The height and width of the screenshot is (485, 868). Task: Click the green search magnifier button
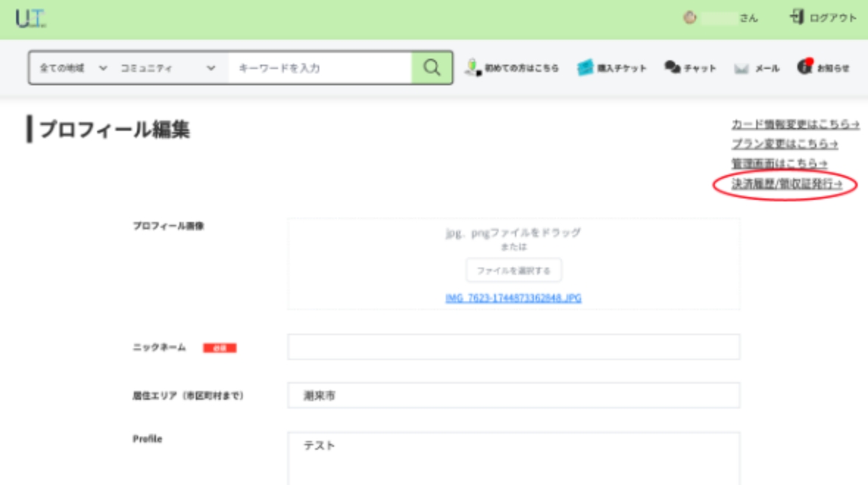click(x=432, y=68)
